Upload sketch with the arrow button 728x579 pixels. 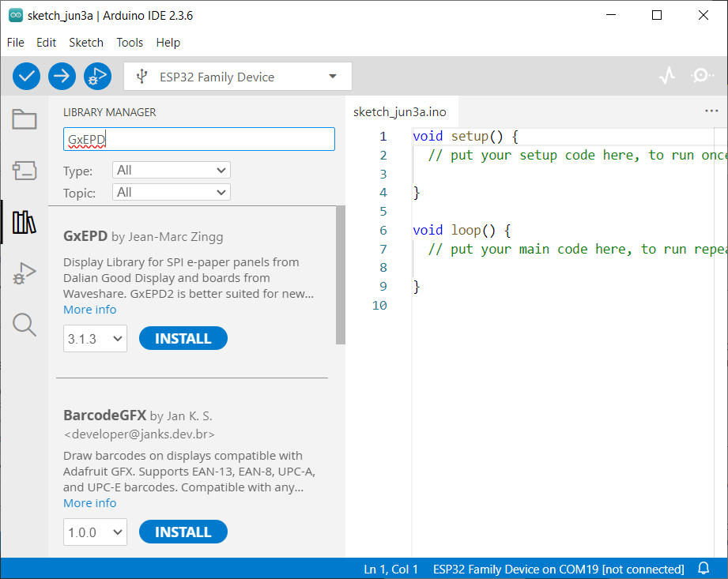click(62, 76)
